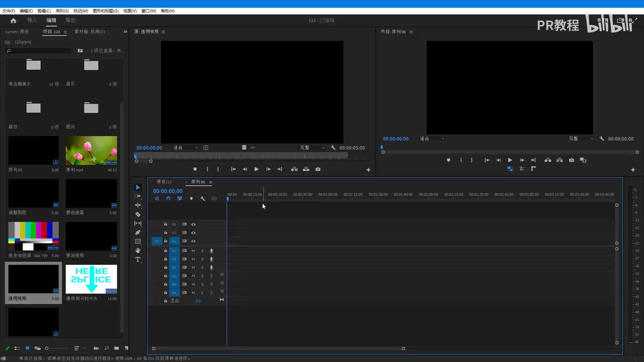Export frame using Program monitor camera icon

point(572,160)
